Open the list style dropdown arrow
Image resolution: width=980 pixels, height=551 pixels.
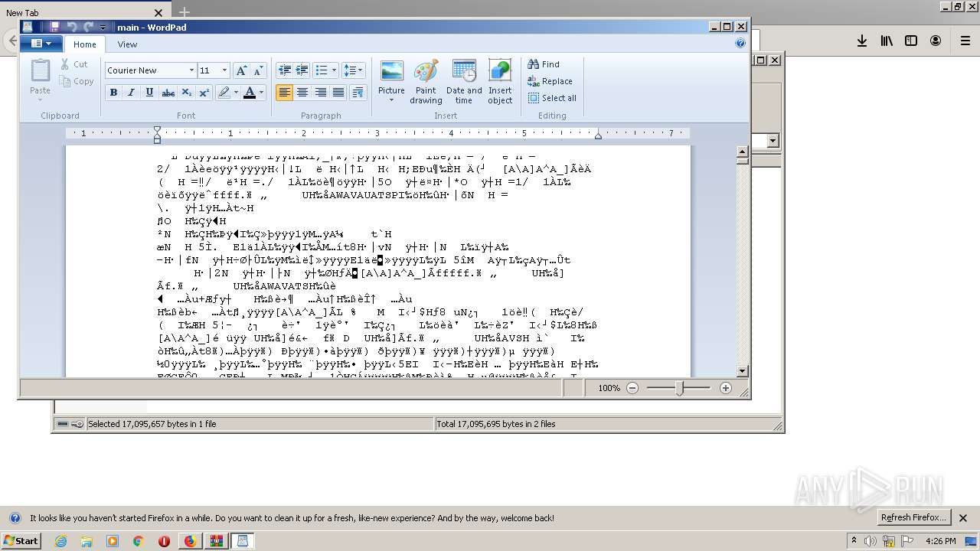tap(334, 70)
